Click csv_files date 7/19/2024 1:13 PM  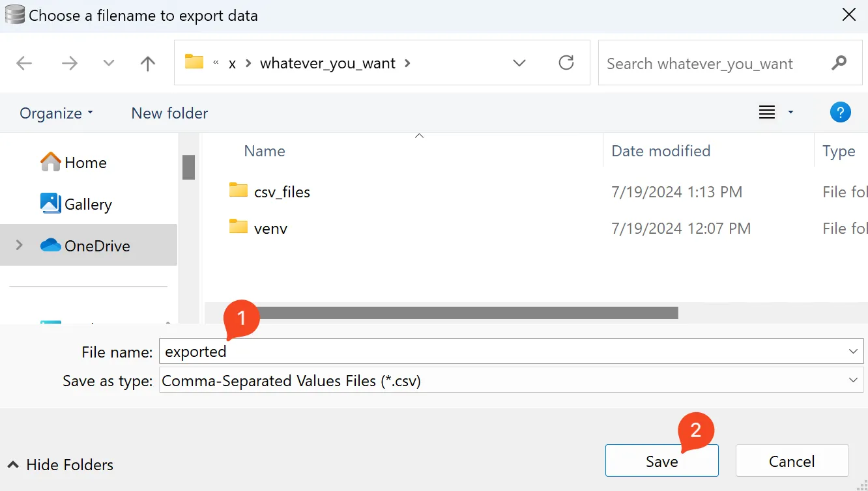pyautogui.click(x=677, y=192)
